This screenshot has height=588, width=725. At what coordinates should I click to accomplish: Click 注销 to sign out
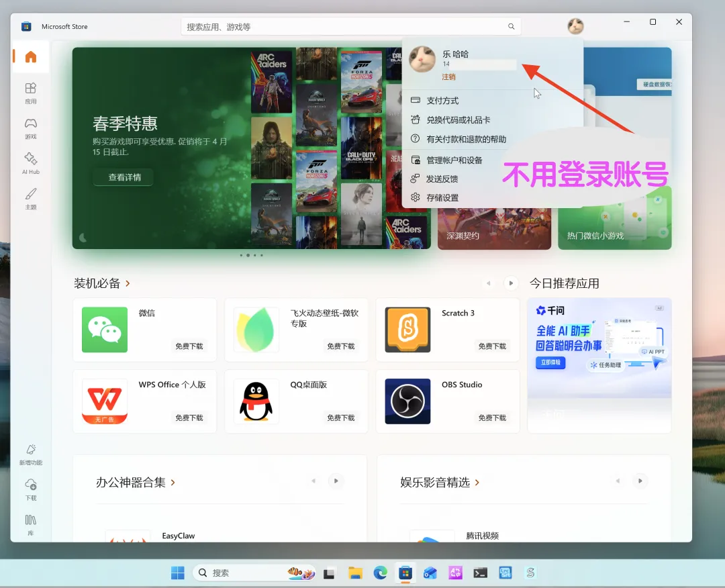[448, 77]
